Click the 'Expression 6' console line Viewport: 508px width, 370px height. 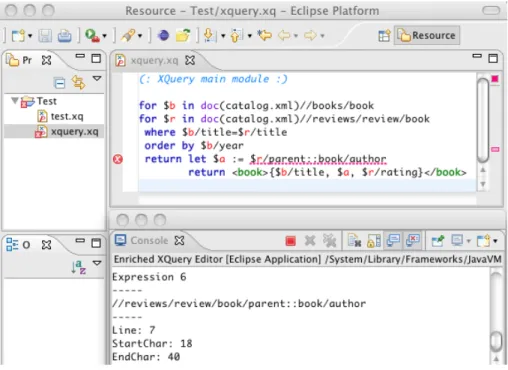point(149,277)
